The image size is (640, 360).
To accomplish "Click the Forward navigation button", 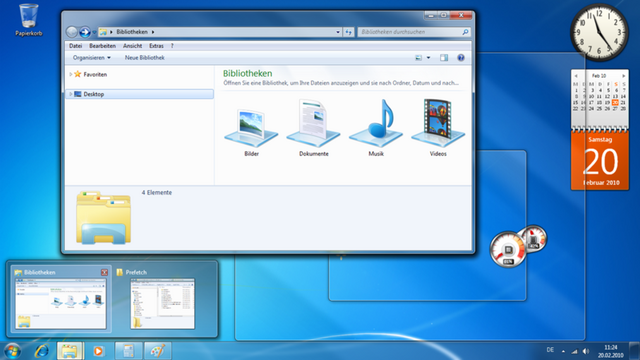I will (x=85, y=32).
